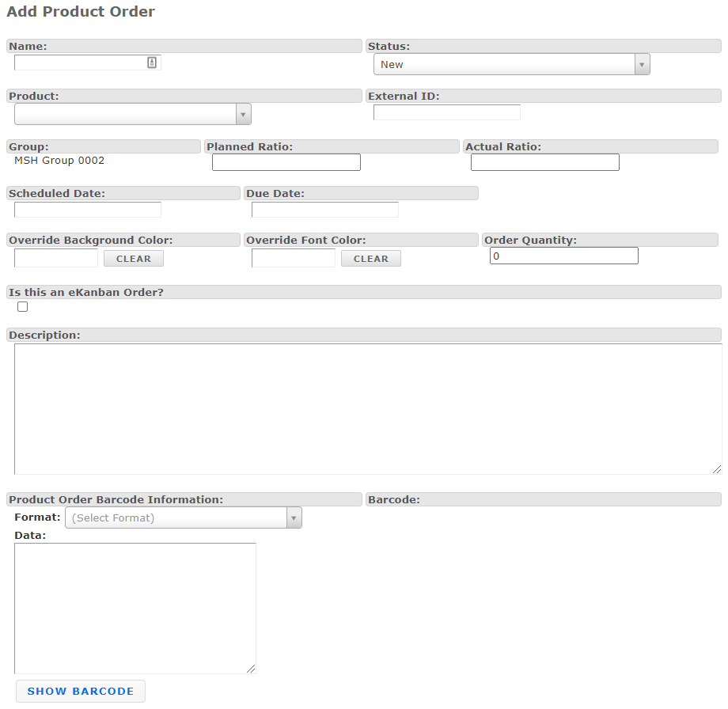Open the Override Background Color picker field

[x=56, y=258]
